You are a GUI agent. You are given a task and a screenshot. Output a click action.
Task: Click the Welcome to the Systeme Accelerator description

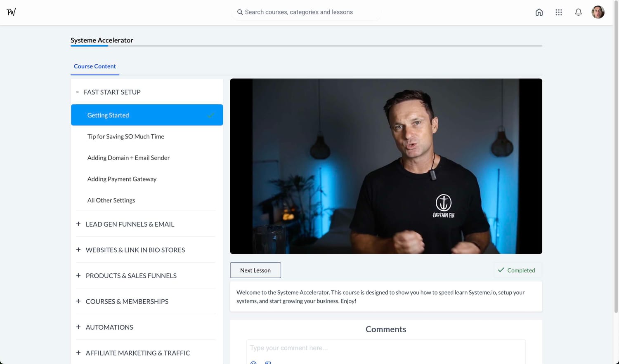tap(380, 297)
